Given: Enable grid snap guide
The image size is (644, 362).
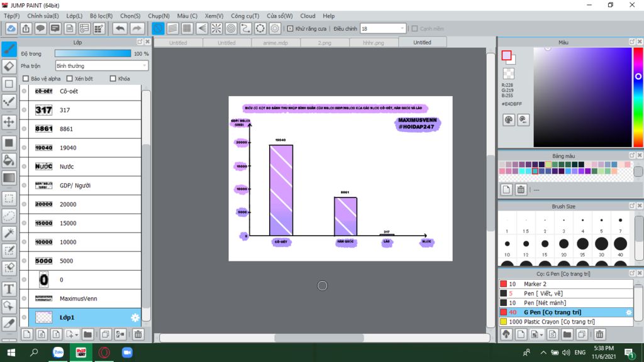Looking at the screenshot, I should pos(187,29).
